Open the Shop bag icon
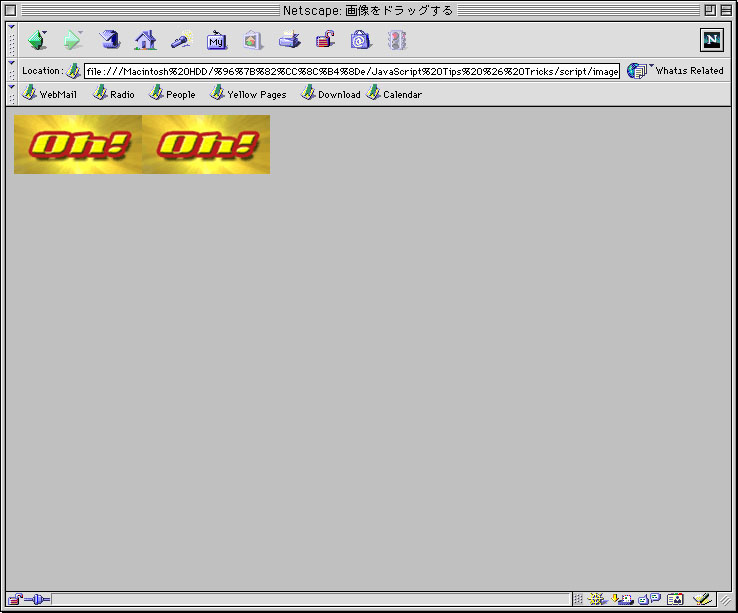The width and height of the screenshot is (738, 613). (x=361, y=40)
